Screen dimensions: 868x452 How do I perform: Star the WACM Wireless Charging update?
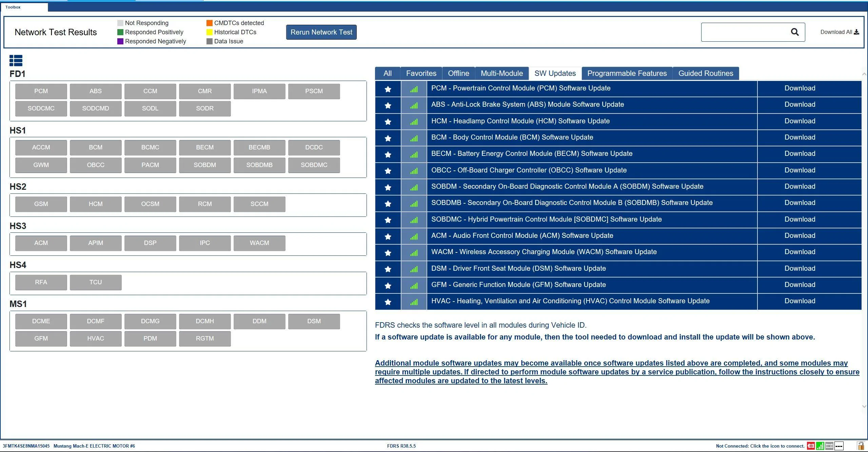(x=388, y=253)
